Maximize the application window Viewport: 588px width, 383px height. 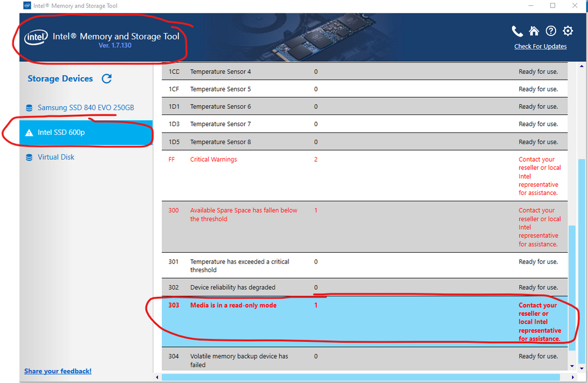553,6
